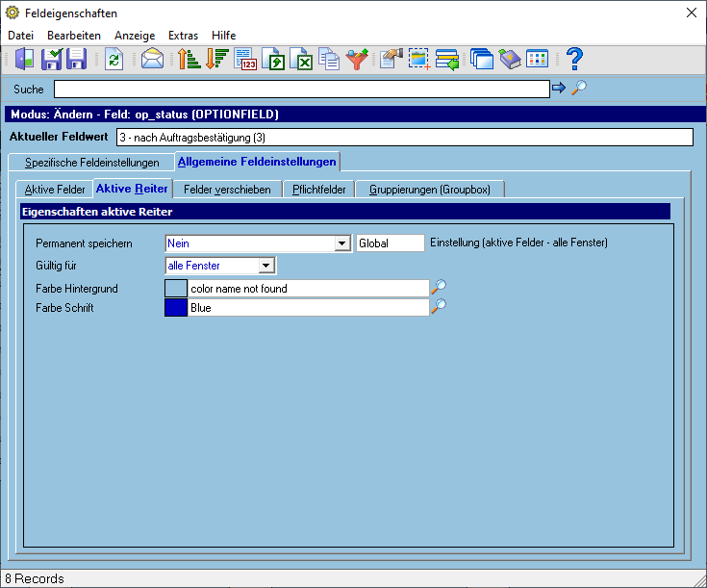Switch to the Pflichtfelder tab
The image size is (707, 588).
[x=318, y=190]
